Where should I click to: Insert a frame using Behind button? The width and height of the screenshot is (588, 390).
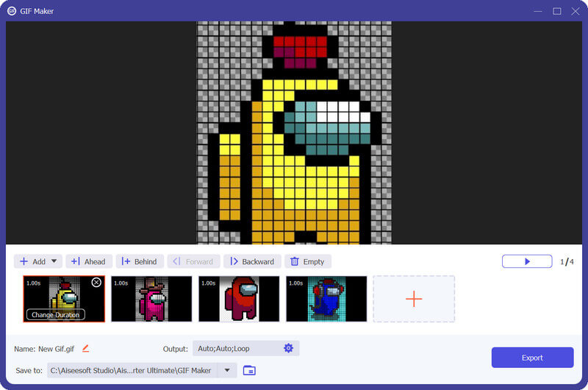139,261
